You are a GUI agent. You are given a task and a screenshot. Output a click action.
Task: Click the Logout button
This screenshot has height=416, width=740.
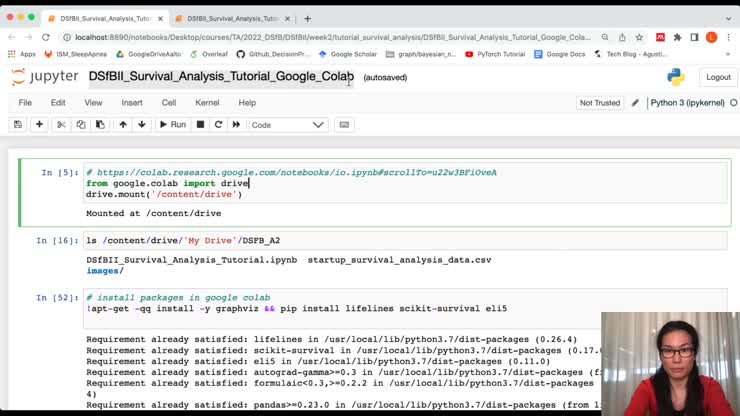click(718, 77)
